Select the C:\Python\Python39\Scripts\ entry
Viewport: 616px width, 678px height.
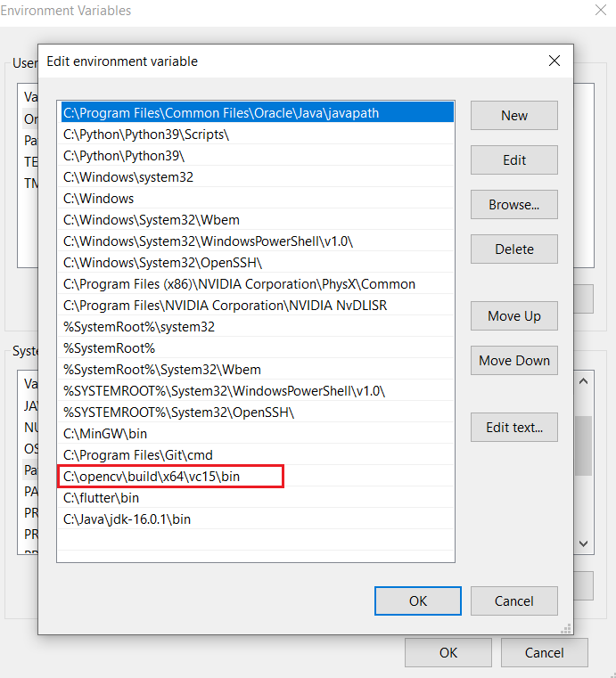[x=256, y=135]
